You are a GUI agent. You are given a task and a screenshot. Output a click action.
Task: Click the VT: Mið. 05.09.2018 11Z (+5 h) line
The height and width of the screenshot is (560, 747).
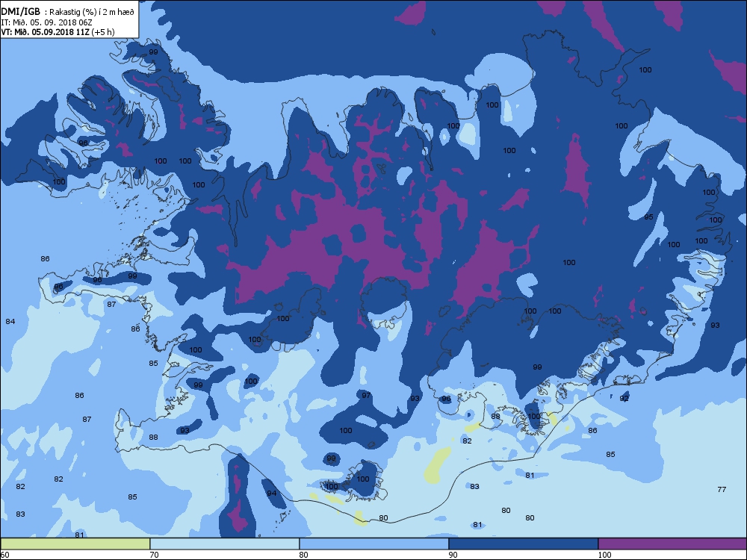[58, 32]
